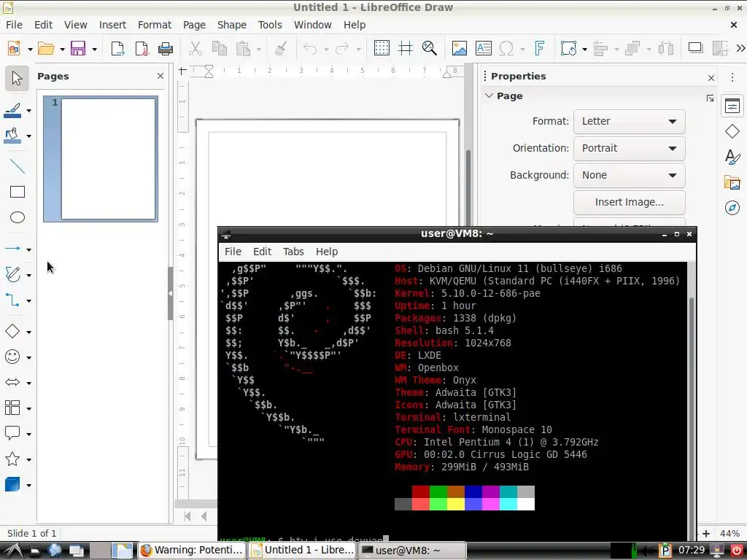
Task: Close the Properties sidebar deck
Action: [711, 77]
